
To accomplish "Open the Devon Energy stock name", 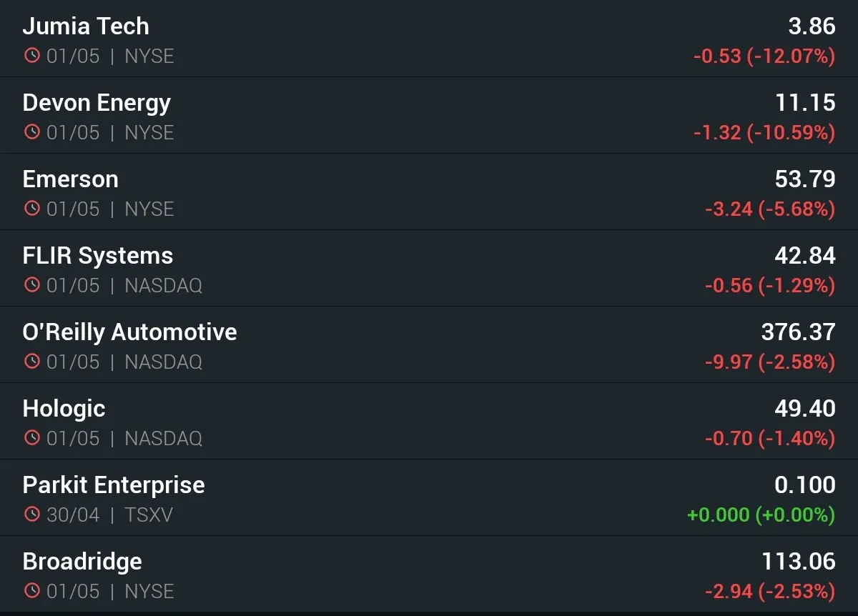I will tap(97, 104).
